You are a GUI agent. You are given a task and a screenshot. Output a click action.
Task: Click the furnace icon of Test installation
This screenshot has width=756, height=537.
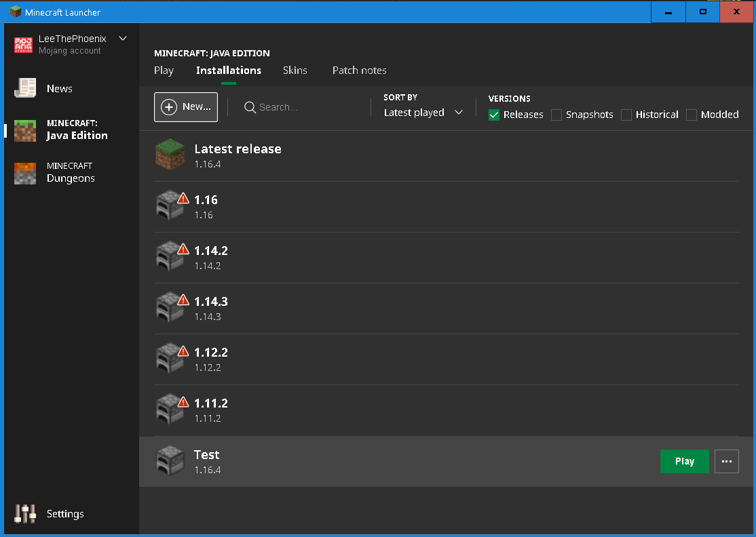coord(170,460)
